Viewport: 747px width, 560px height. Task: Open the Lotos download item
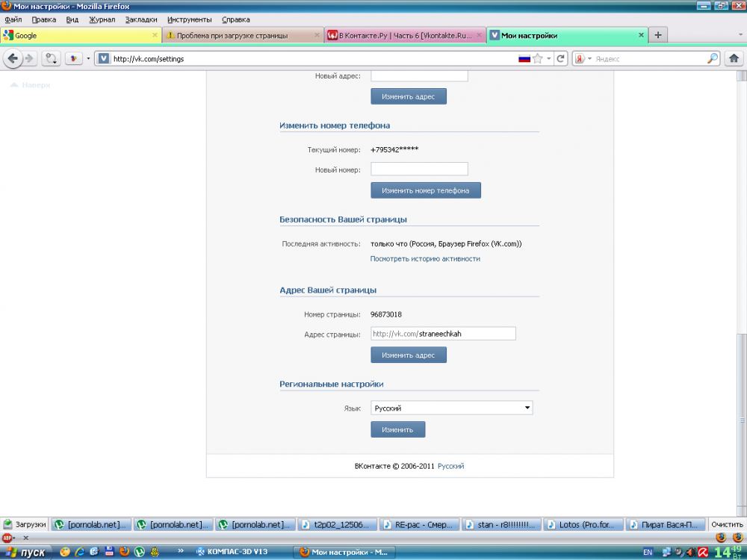coord(583,524)
